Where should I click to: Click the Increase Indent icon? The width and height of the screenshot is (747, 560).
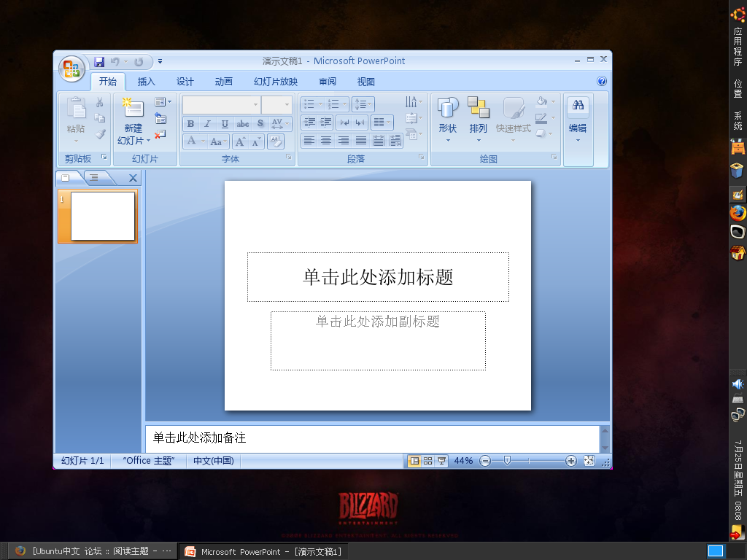[326, 122]
